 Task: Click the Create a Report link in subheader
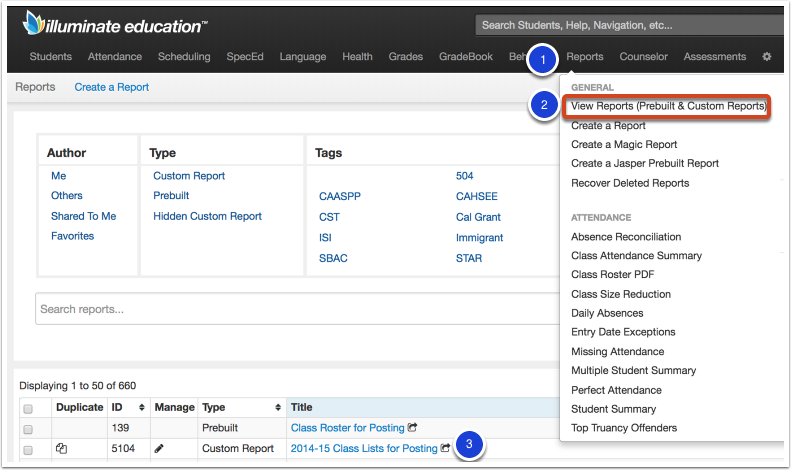click(x=111, y=87)
